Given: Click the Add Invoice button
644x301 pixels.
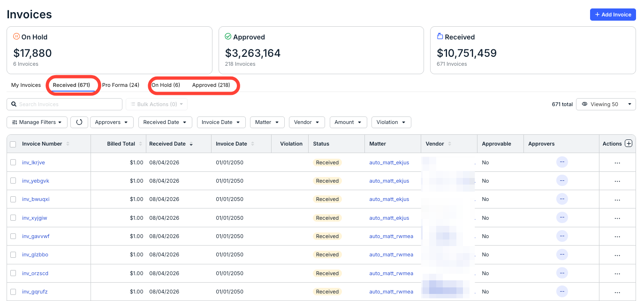Looking at the screenshot, I should tap(613, 15).
